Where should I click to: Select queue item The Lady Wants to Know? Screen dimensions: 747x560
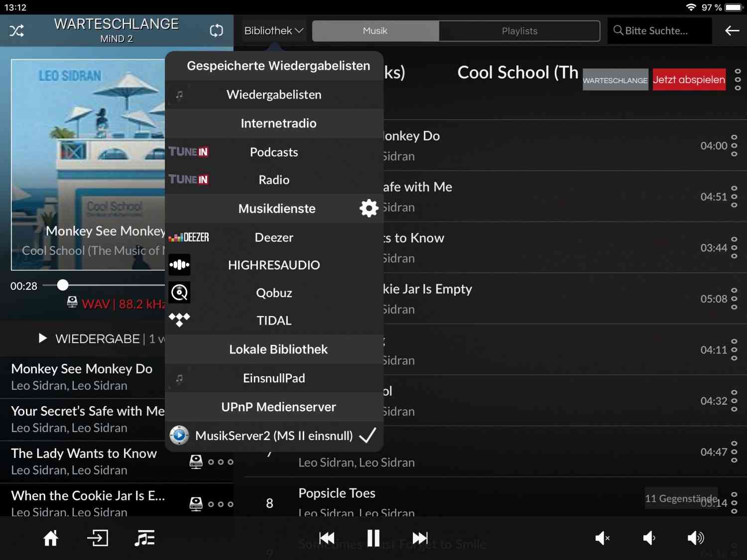pos(117,461)
